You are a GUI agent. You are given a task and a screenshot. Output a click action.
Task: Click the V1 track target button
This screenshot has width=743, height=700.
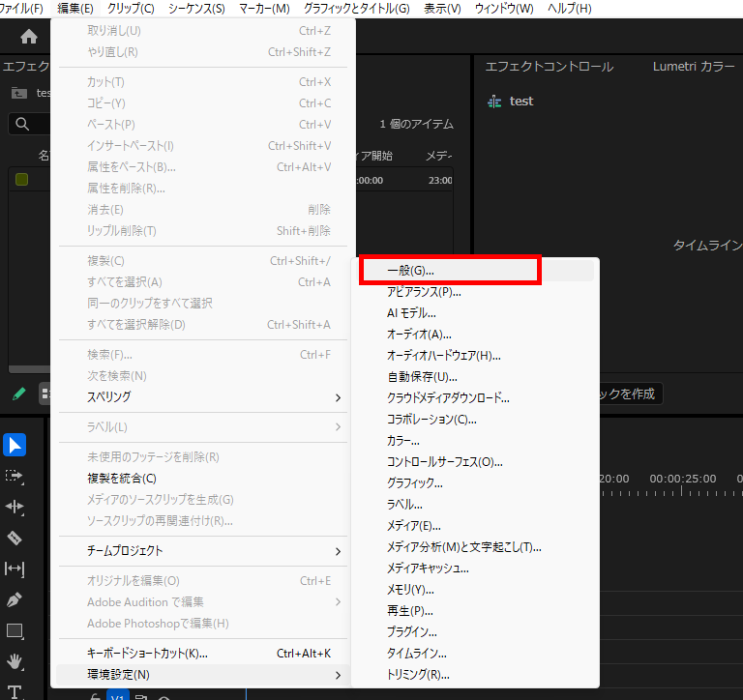(x=118, y=696)
